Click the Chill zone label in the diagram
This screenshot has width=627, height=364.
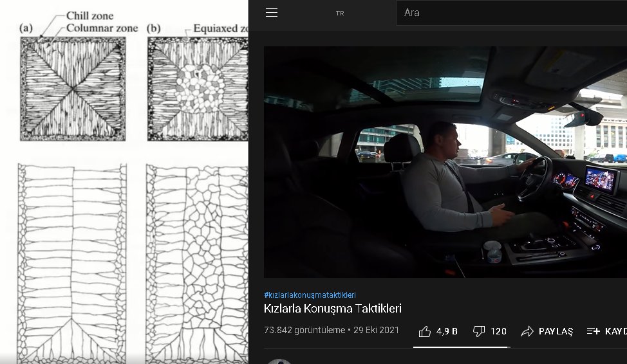point(90,15)
